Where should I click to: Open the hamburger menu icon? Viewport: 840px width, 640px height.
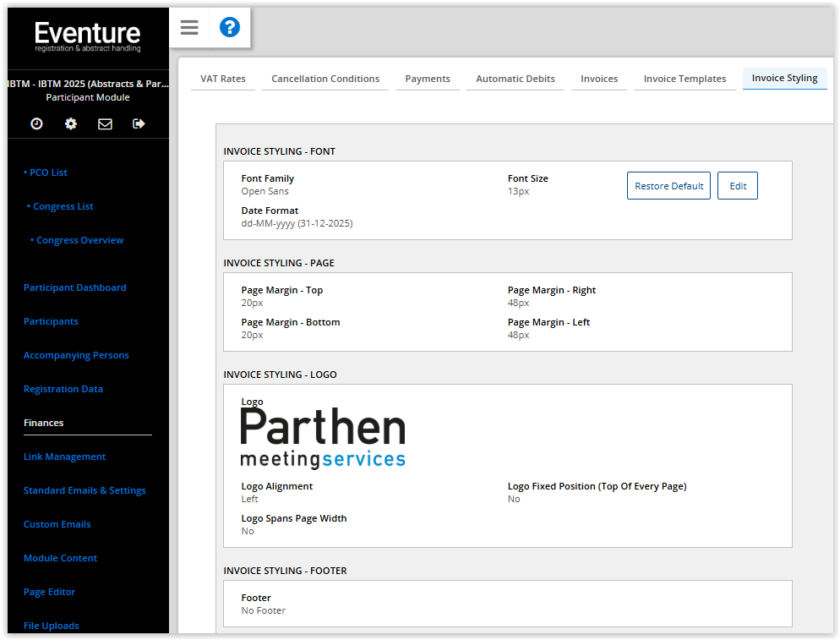189,27
